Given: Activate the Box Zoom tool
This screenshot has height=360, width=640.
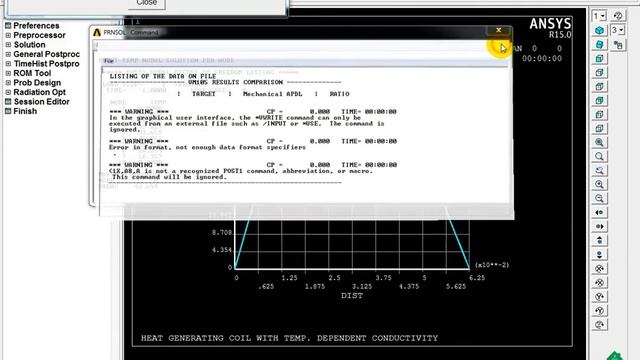Looking at the screenshot, I should [x=599, y=156].
